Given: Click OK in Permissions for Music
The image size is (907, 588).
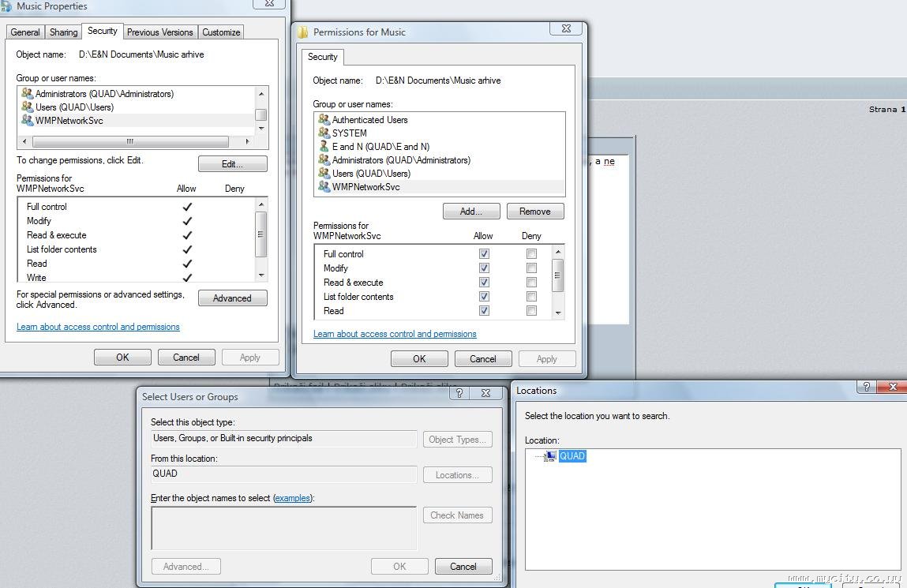Looking at the screenshot, I should coord(419,359).
